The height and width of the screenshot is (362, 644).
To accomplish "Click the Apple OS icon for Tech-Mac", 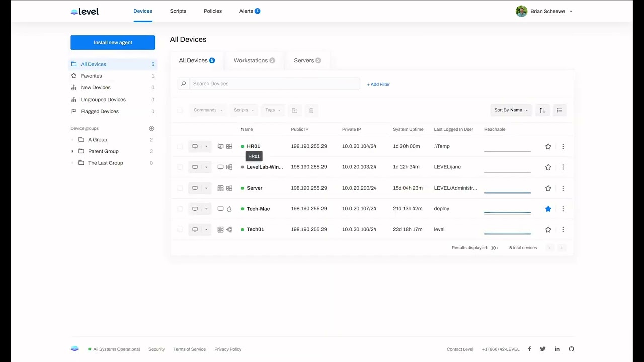I will pyautogui.click(x=229, y=209).
